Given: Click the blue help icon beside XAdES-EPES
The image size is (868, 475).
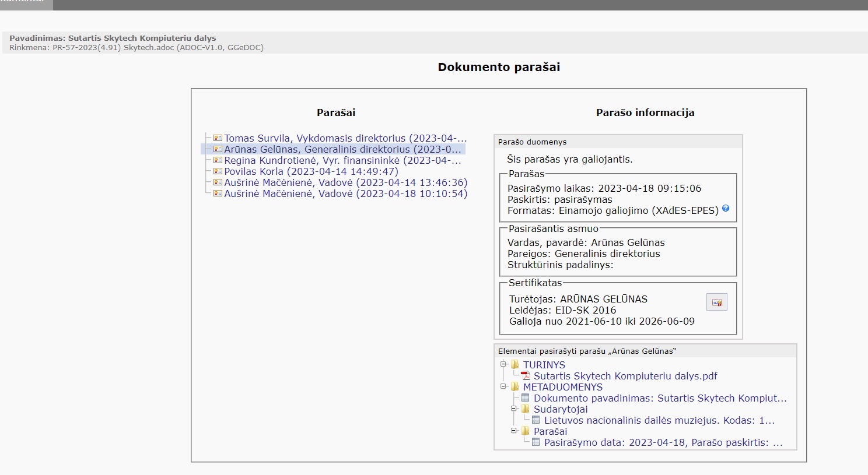Looking at the screenshot, I should [x=726, y=209].
